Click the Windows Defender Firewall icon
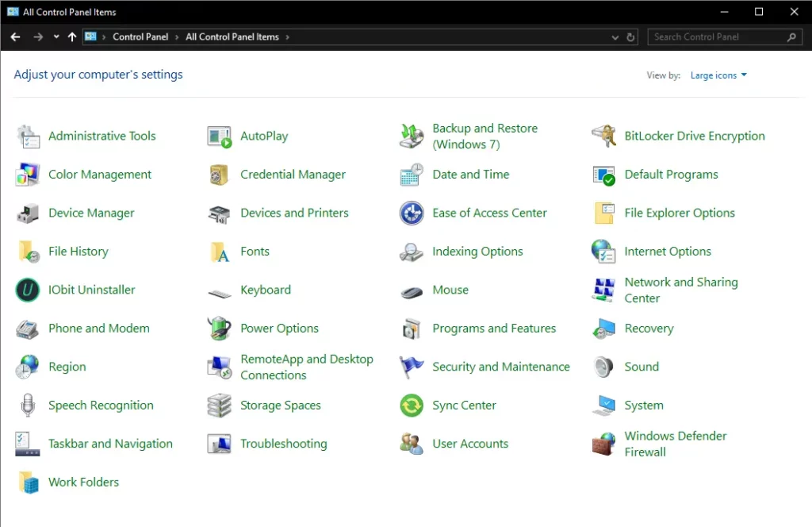The image size is (812, 527). (603, 444)
